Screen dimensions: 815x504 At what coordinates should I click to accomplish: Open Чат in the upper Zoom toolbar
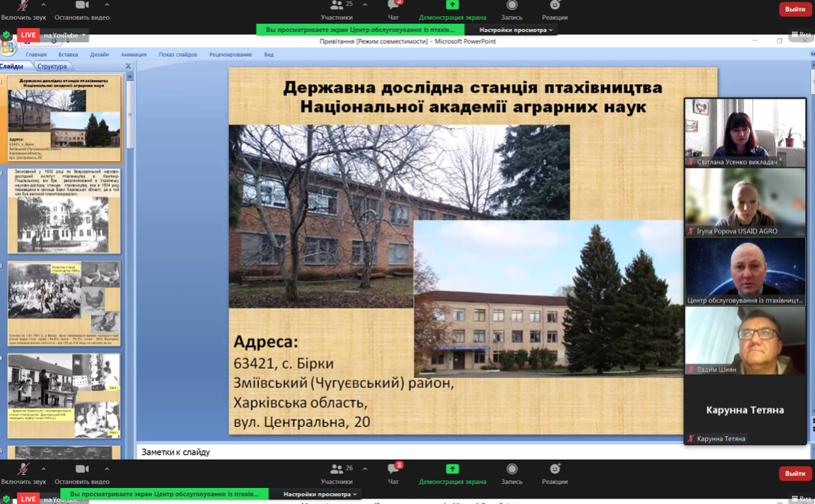tap(393, 9)
